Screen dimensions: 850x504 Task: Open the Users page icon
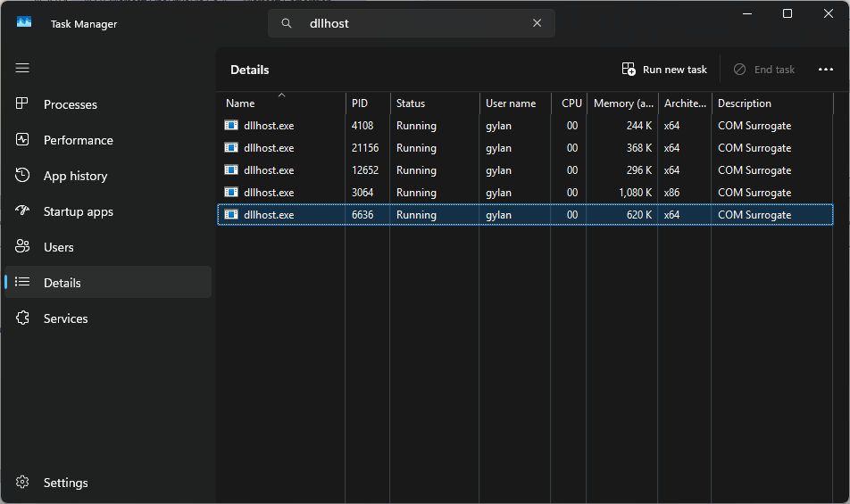coord(23,247)
